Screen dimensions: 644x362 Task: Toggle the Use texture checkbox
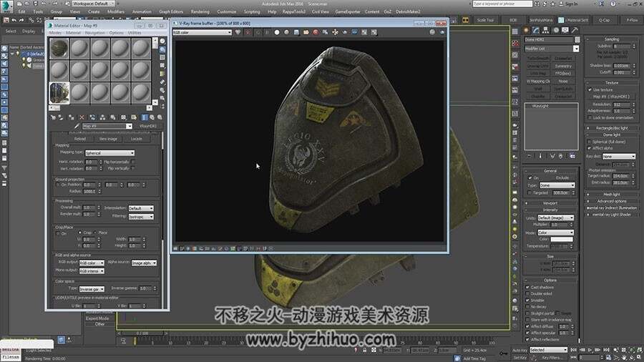590,89
